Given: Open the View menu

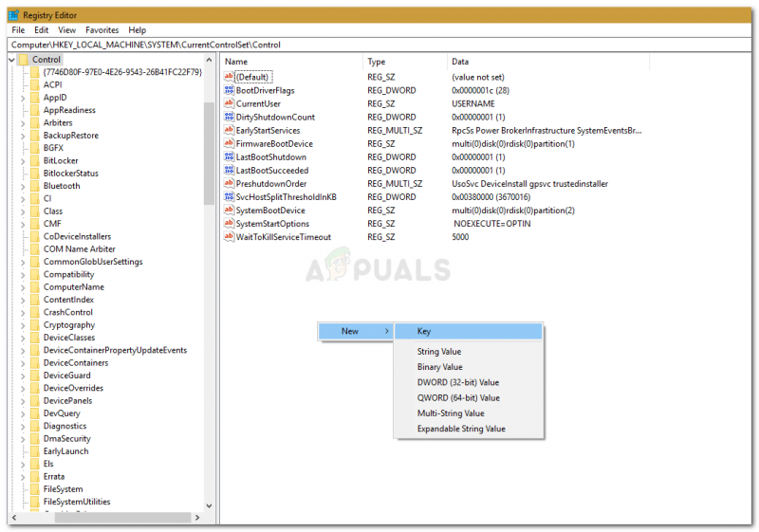Looking at the screenshot, I should [66, 30].
